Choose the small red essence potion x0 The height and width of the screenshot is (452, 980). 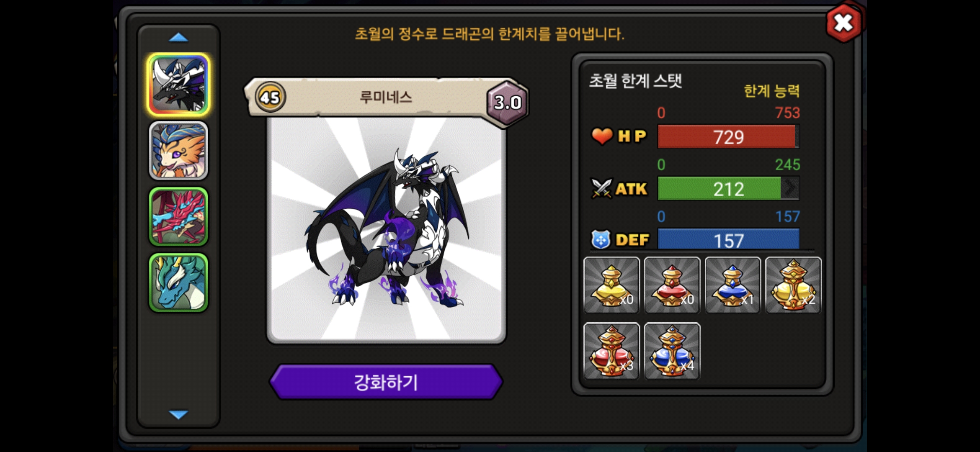[x=672, y=285]
